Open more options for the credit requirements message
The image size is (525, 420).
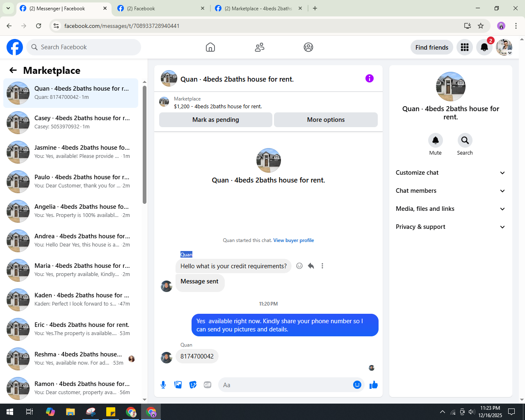pos(322,266)
